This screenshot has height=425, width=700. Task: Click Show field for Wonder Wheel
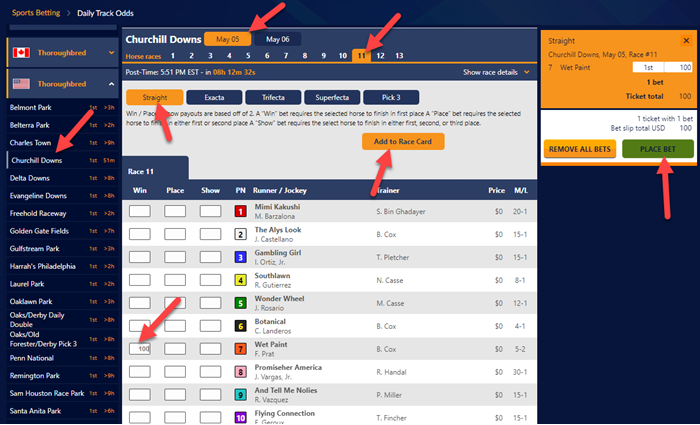pyautogui.click(x=210, y=303)
